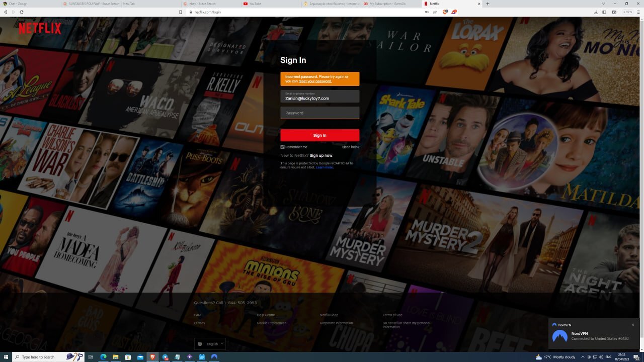This screenshot has height=362, width=644.
Task: Open Microsoft Edge from the taskbar
Action: coord(103,357)
